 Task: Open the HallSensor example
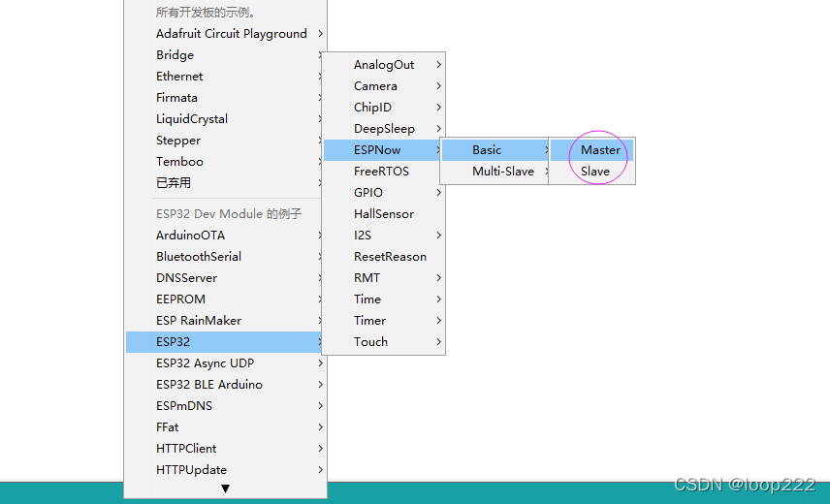click(x=383, y=213)
